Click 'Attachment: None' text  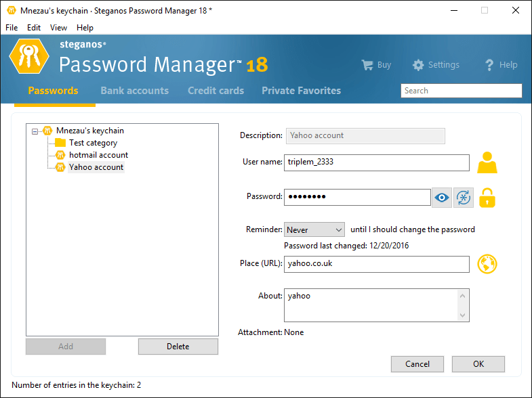(x=271, y=332)
